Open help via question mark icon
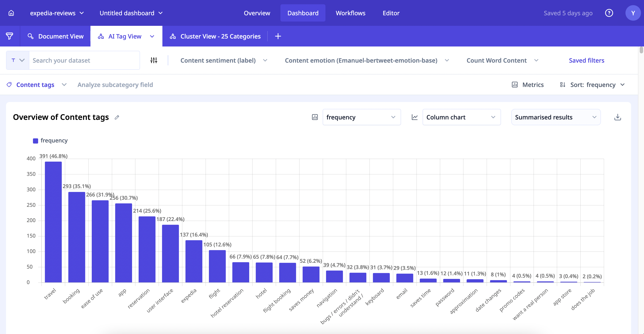 (x=609, y=13)
